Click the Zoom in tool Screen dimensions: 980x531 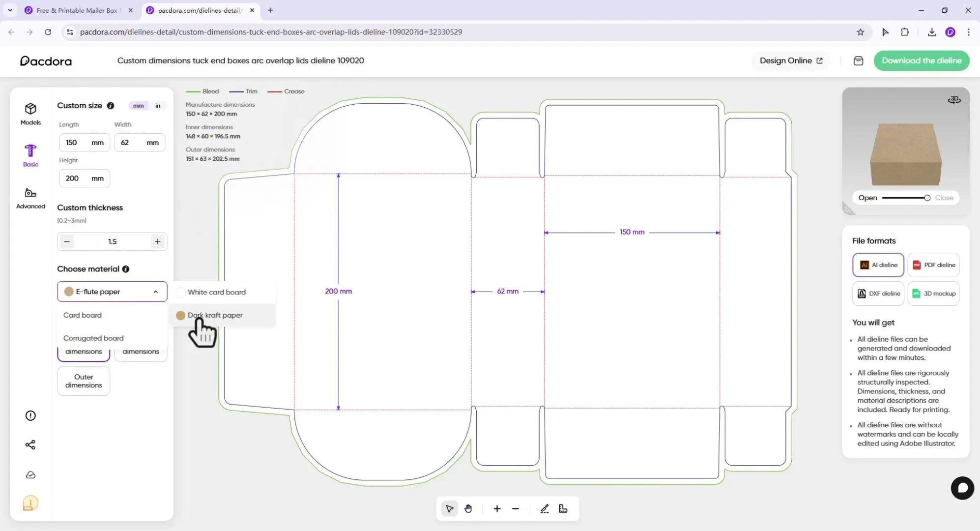497,508
